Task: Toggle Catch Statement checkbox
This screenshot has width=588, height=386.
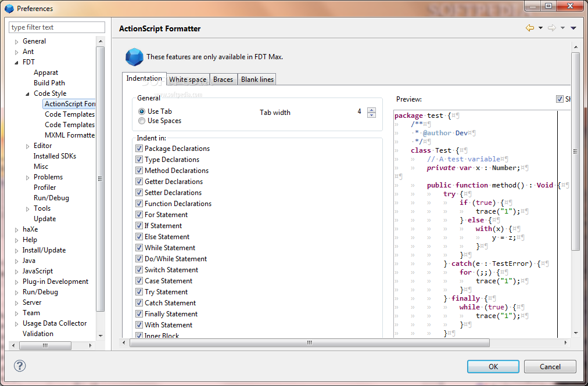Action: [x=139, y=303]
